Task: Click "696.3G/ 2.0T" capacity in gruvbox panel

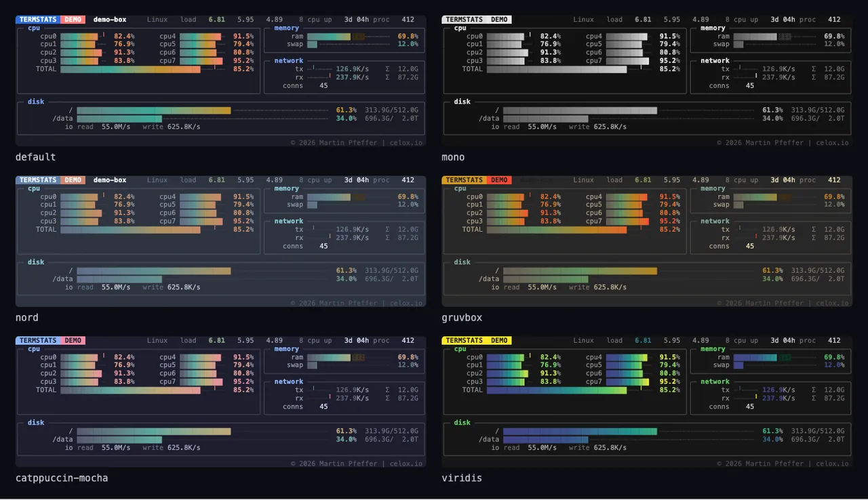Action: click(818, 279)
